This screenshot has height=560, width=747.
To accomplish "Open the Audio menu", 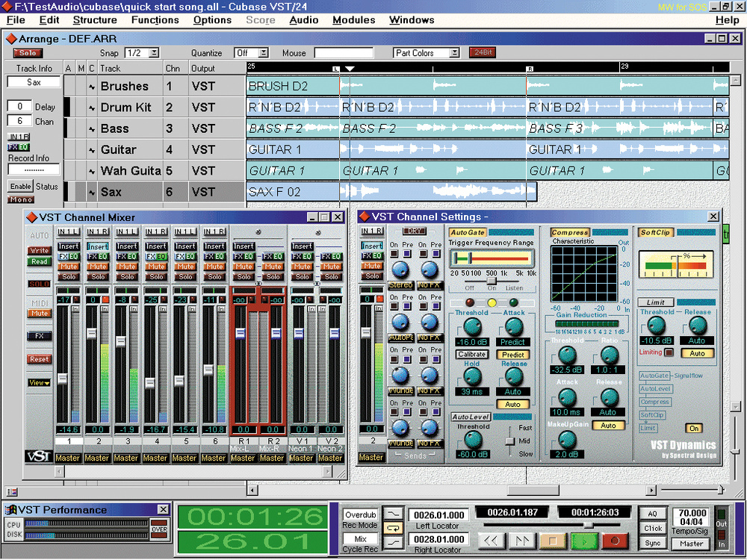I will [303, 20].
